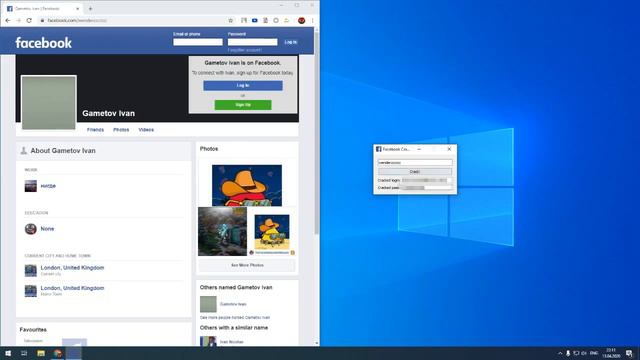Close the Gametov Ivan browser tab
The width and height of the screenshot is (640, 360).
click(x=78, y=9)
